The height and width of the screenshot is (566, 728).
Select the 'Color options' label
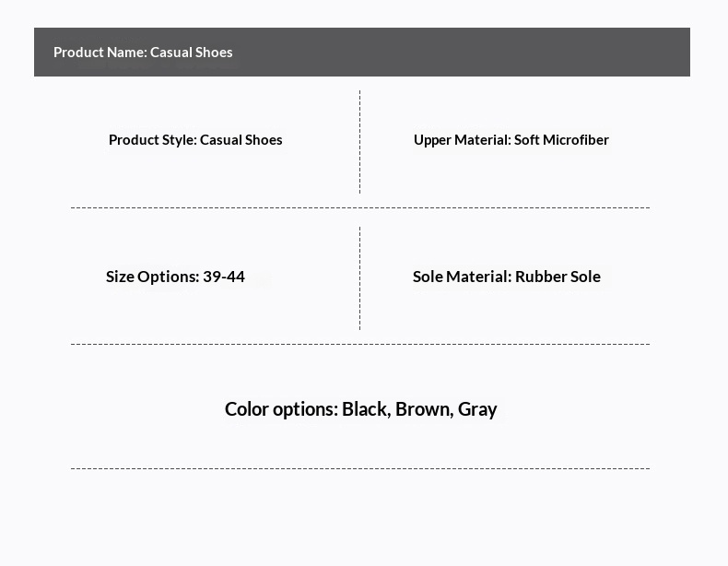click(281, 409)
